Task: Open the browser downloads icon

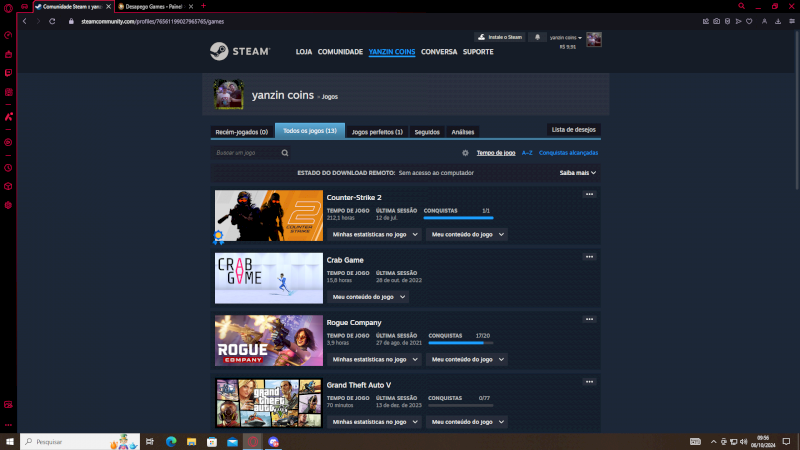Action: pyautogui.click(x=778, y=21)
